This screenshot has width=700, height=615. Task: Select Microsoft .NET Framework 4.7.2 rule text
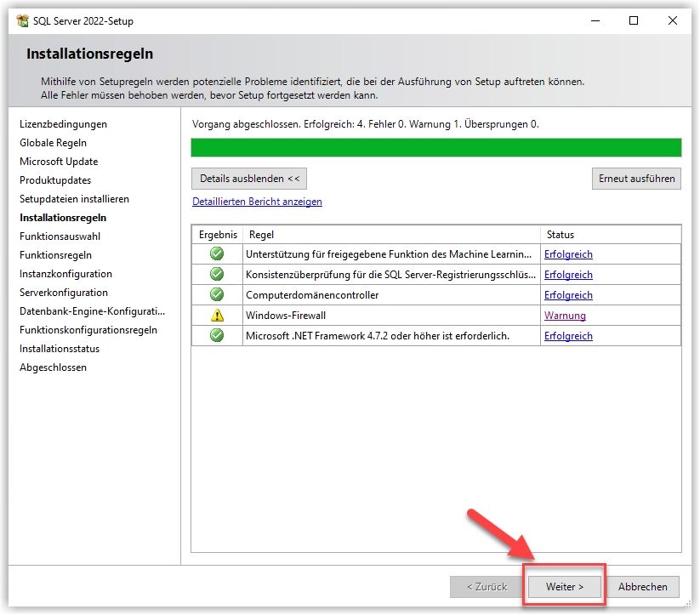point(378,336)
